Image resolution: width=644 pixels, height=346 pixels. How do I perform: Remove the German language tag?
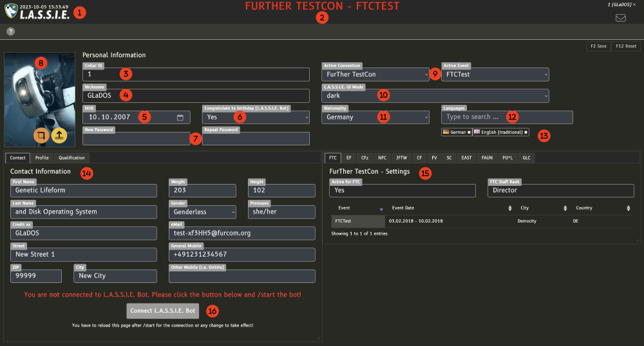[x=469, y=132]
